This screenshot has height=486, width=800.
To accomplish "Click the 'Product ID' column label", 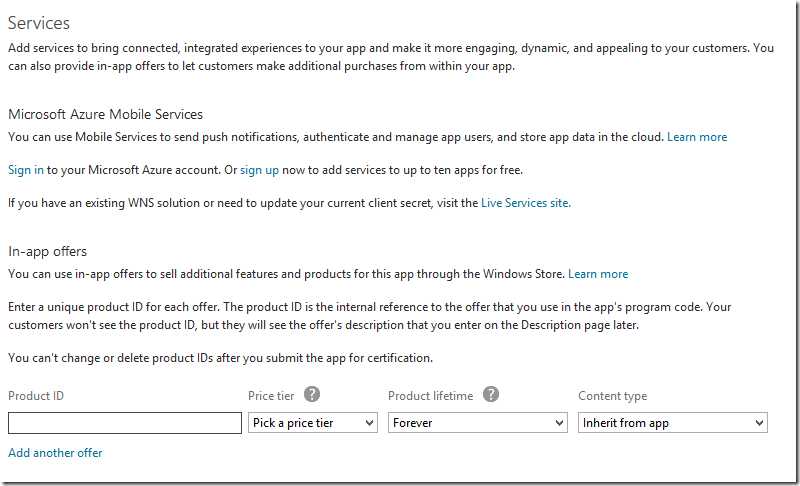I will tap(36, 396).
